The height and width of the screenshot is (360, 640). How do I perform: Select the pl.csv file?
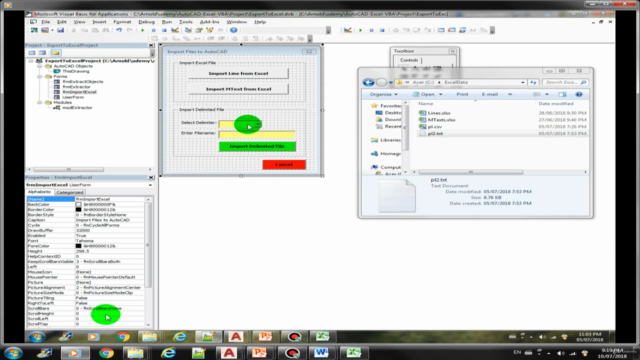[435, 127]
